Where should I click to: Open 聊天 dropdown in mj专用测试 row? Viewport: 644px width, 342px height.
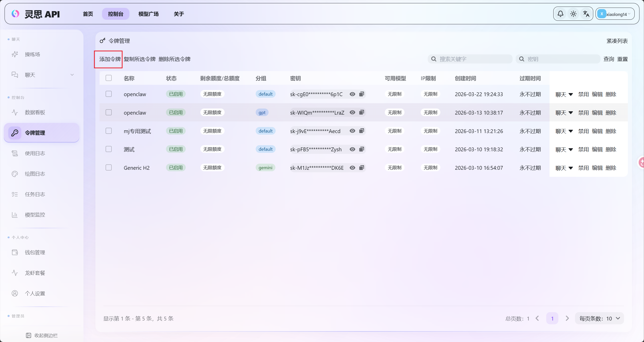pos(564,131)
